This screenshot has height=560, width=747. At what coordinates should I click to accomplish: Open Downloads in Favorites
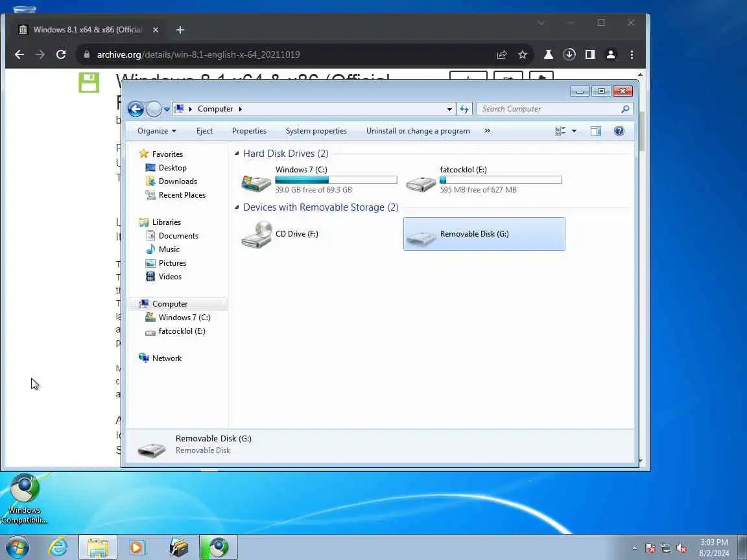pos(178,181)
